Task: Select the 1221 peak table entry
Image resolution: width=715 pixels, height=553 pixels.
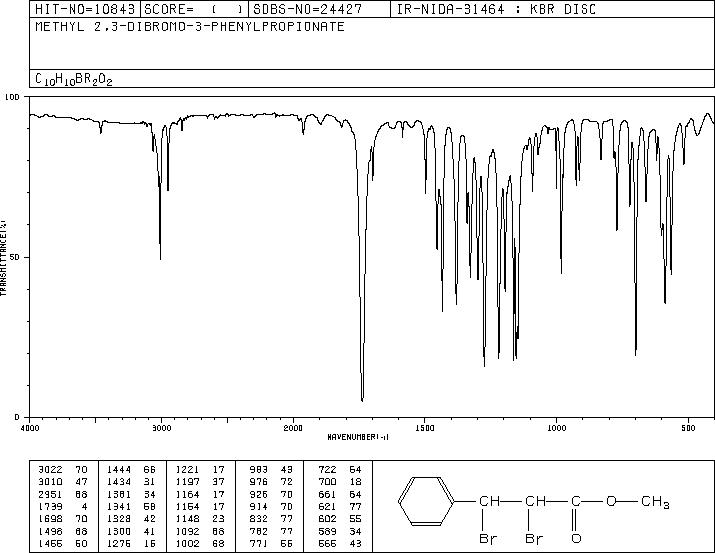Action: (200, 469)
